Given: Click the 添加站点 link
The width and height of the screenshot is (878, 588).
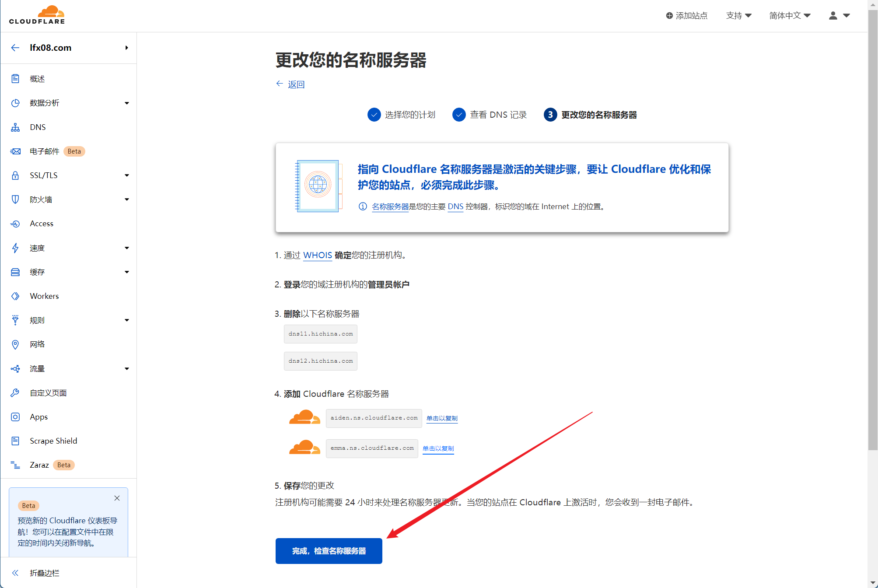Looking at the screenshot, I should (x=686, y=16).
